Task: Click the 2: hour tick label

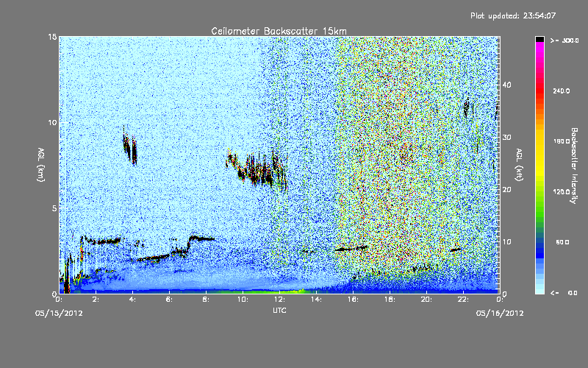Action: [x=96, y=300]
